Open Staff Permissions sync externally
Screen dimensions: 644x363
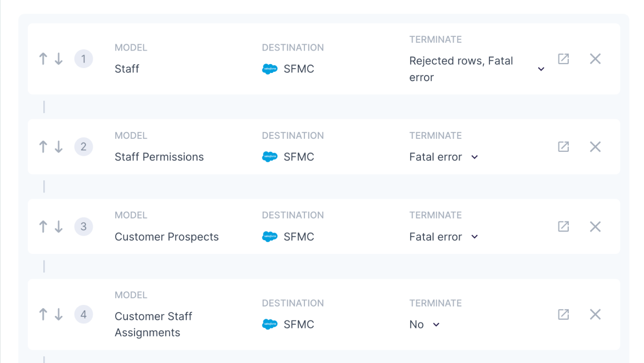[563, 146]
